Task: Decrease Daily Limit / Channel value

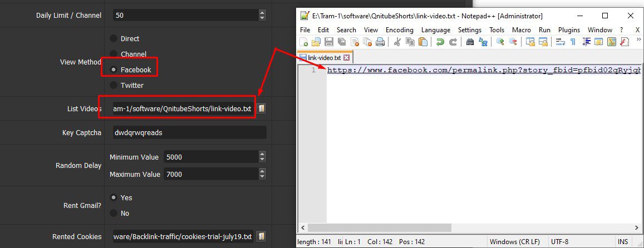Action: [262, 18]
